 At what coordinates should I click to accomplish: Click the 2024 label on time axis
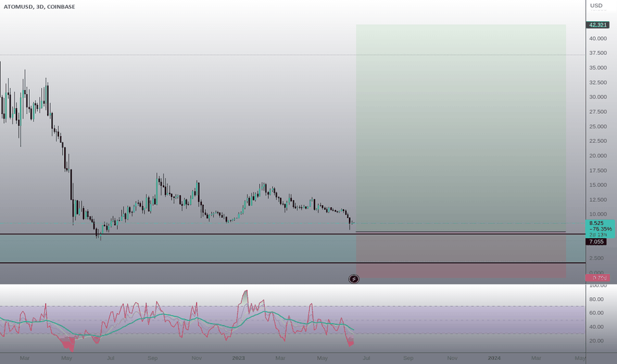pos(495,358)
